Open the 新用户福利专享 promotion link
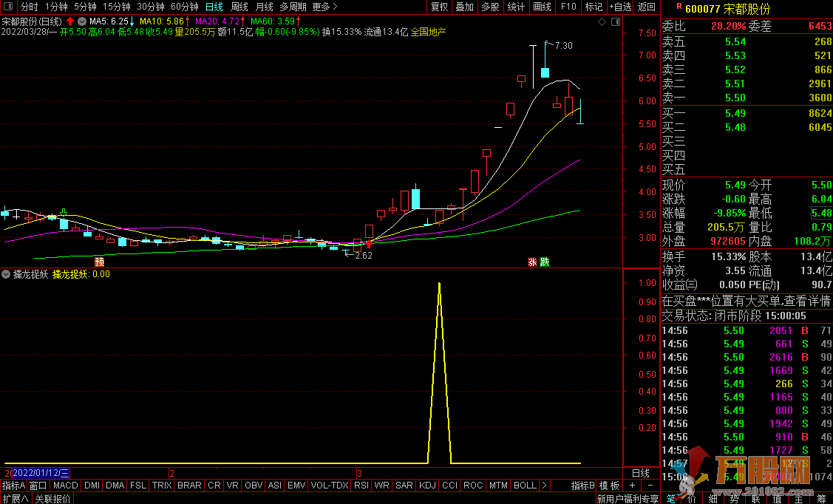Viewport: 833px width, 504px height. (628, 499)
